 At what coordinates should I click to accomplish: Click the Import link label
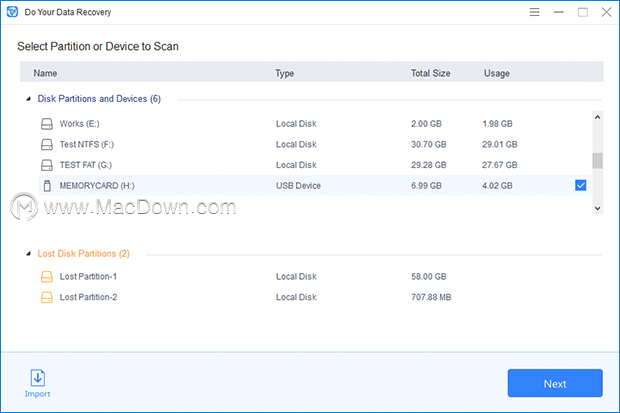(x=38, y=394)
